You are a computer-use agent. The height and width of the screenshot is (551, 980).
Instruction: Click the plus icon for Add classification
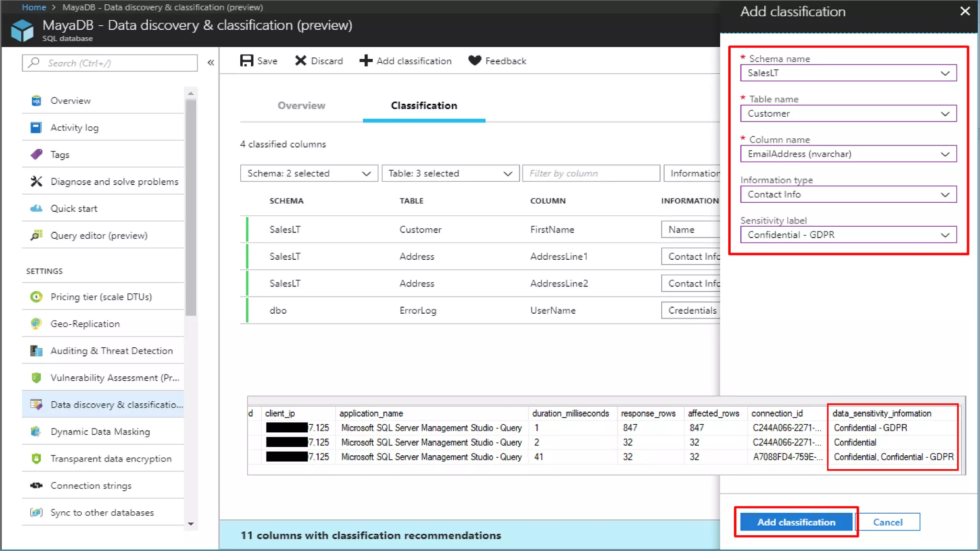(x=366, y=61)
